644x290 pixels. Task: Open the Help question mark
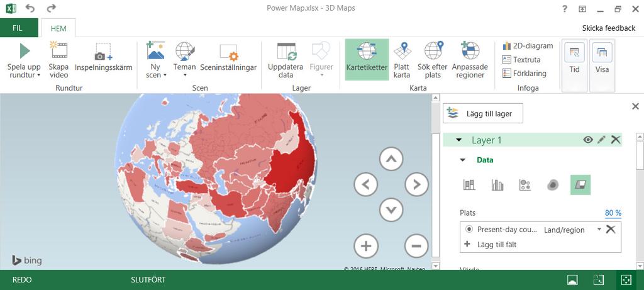(565, 9)
